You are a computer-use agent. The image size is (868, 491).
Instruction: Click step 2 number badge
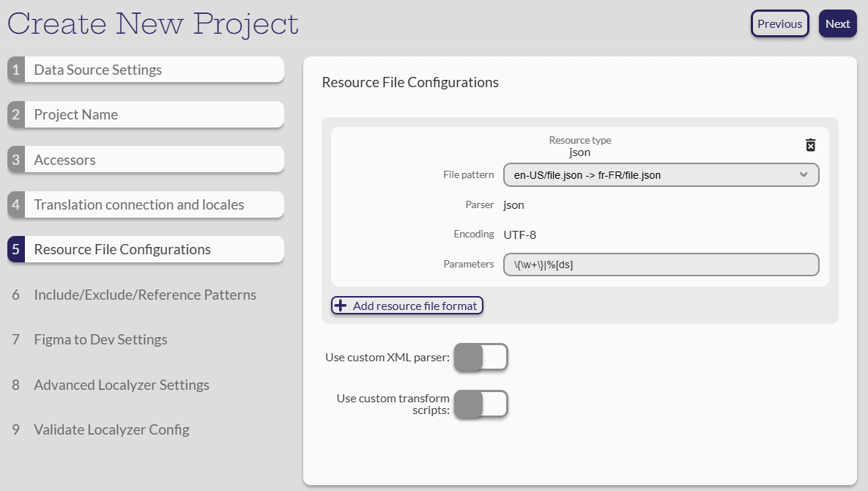(x=16, y=114)
